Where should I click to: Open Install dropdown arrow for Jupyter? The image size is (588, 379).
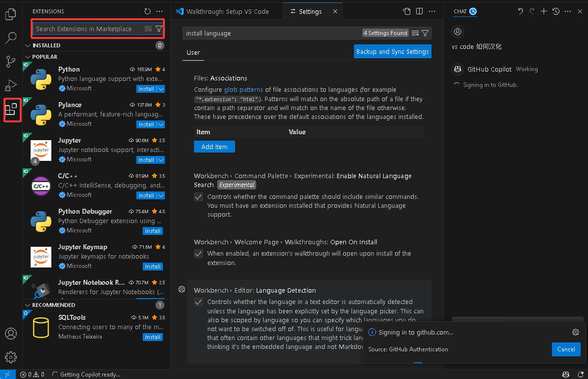click(161, 160)
